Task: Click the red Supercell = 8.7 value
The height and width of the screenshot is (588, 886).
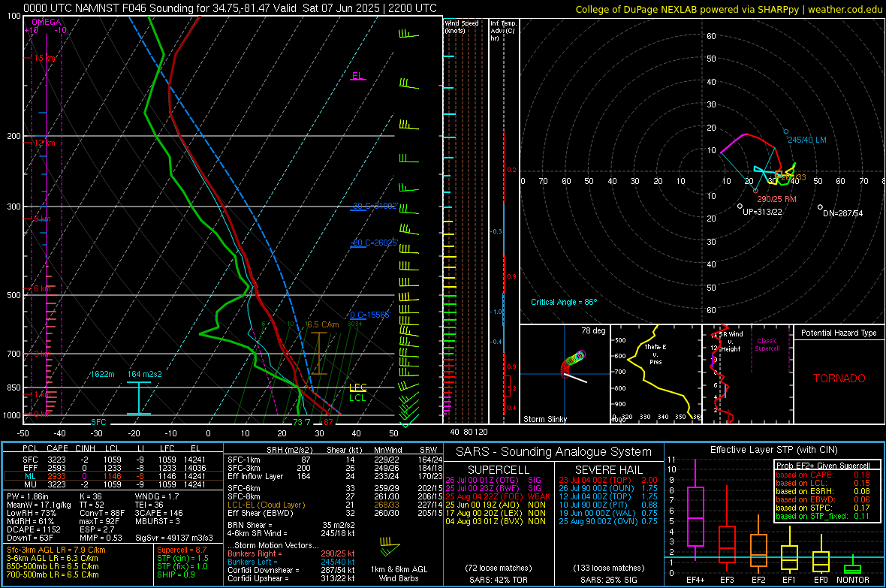Action: tap(182, 550)
